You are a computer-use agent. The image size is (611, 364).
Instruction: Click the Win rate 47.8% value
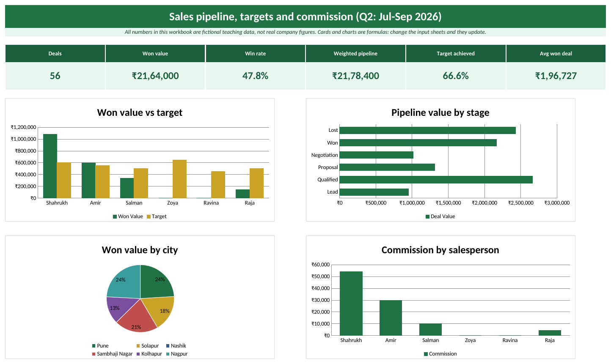tap(255, 76)
